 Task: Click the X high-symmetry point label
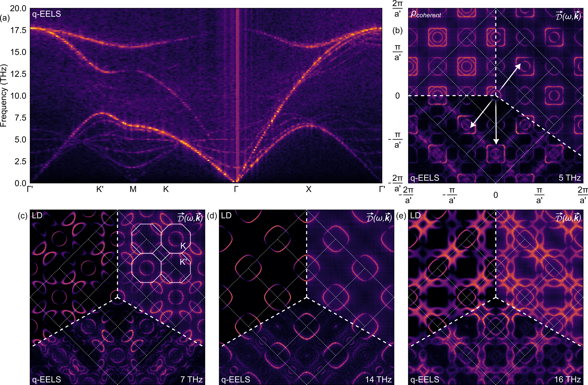click(x=308, y=189)
